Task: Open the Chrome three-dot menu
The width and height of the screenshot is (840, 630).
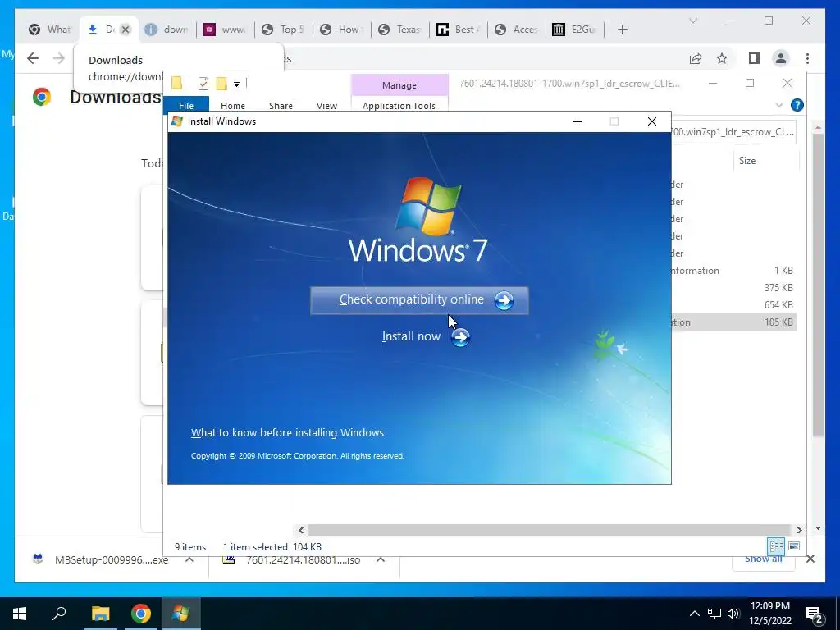Action: click(x=807, y=58)
